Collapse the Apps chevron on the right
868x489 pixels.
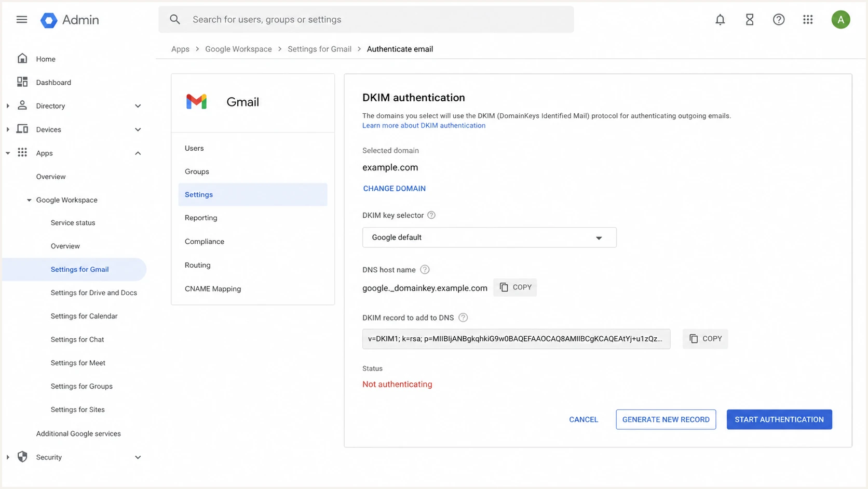pyautogui.click(x=138, y=153)
